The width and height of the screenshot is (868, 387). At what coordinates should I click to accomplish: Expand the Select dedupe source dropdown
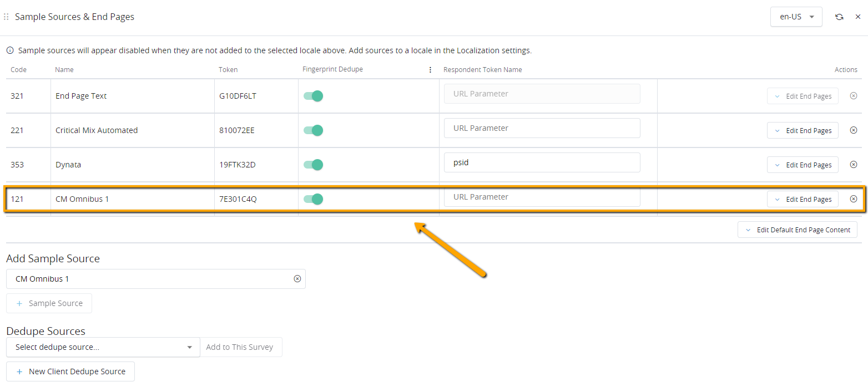pos(103,348)
